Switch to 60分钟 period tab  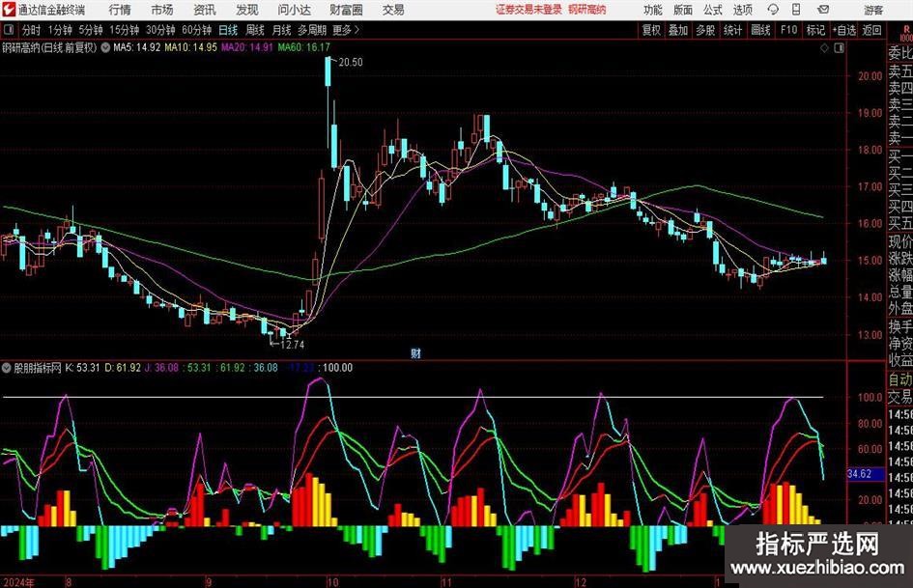pos(196,30)
